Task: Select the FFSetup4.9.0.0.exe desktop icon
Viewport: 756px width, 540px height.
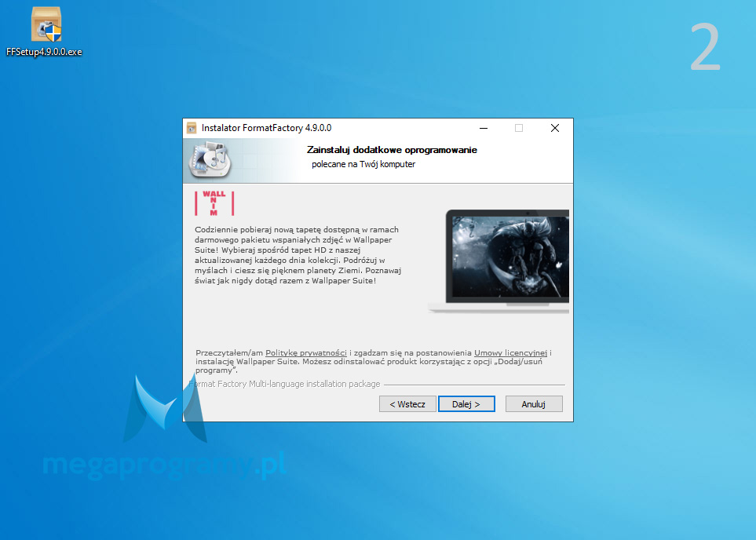Action: [x=45, y=31]
